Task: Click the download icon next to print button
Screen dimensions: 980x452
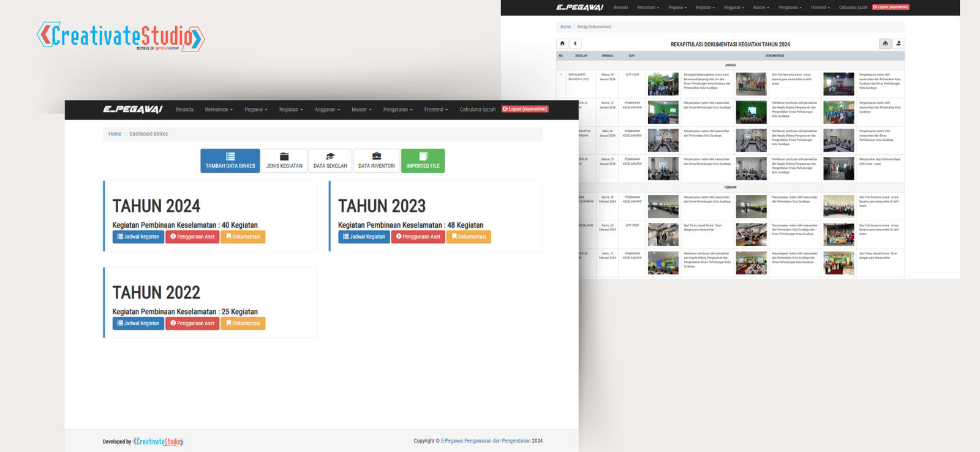Action: [x=899, y=43]
